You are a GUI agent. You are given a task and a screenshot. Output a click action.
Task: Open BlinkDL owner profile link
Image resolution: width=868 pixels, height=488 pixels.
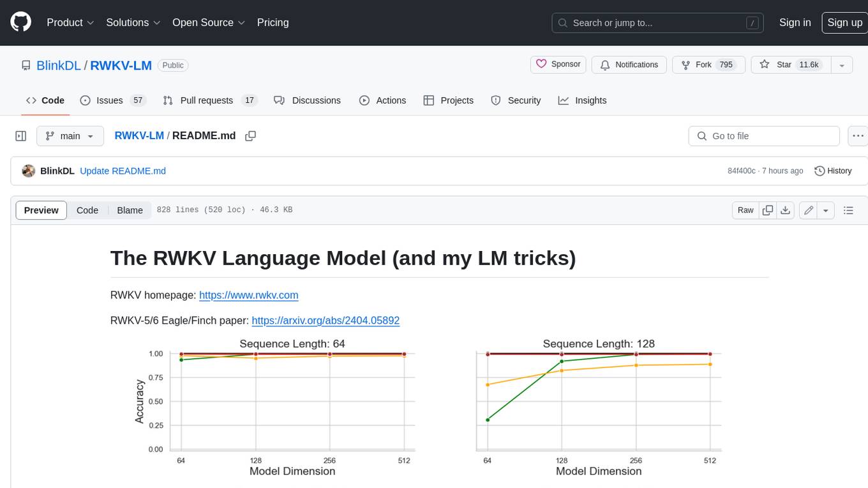(59, 65)
